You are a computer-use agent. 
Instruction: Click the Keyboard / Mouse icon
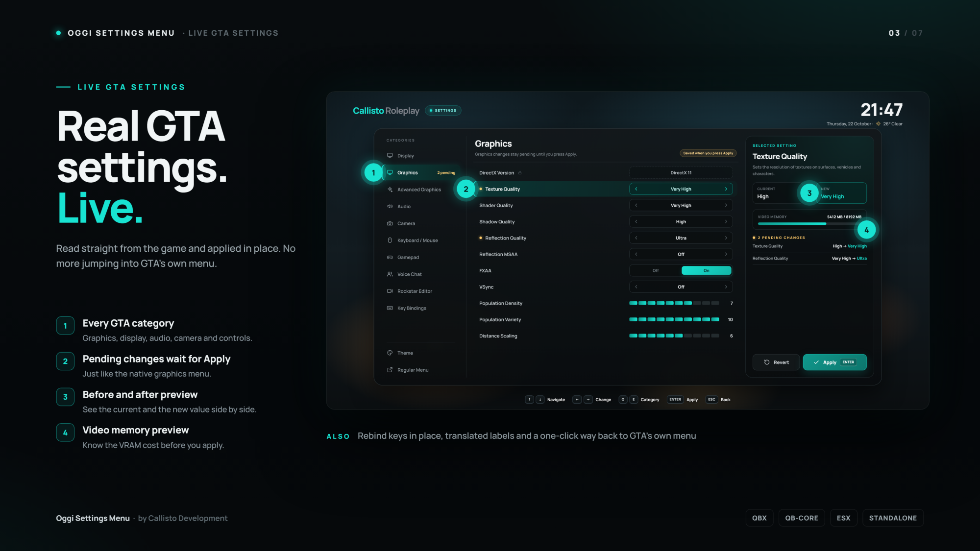pos(390,240)
